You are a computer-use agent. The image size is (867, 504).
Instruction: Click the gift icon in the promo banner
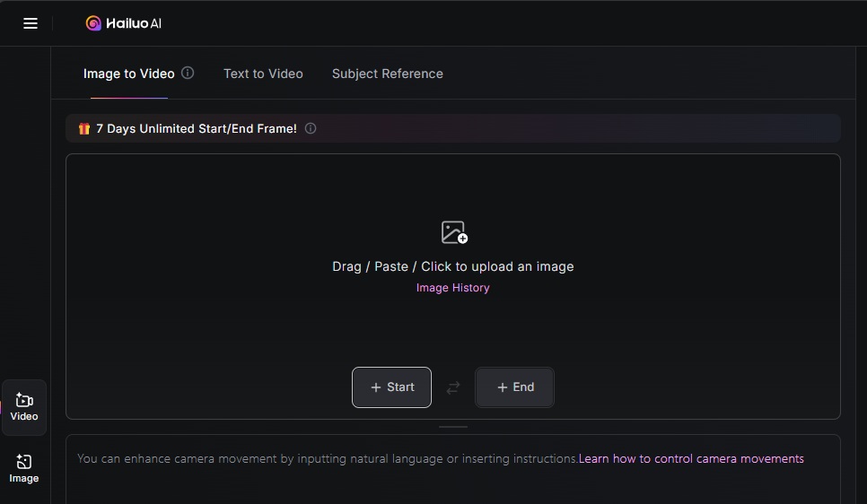[84, 128]
